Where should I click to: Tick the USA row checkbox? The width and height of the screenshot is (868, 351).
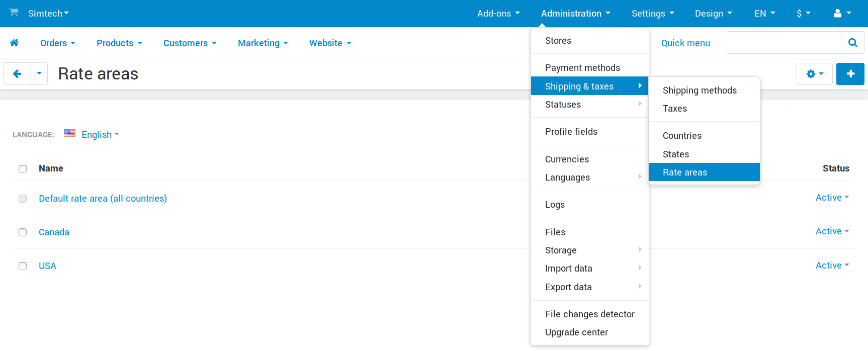point(23,266)
